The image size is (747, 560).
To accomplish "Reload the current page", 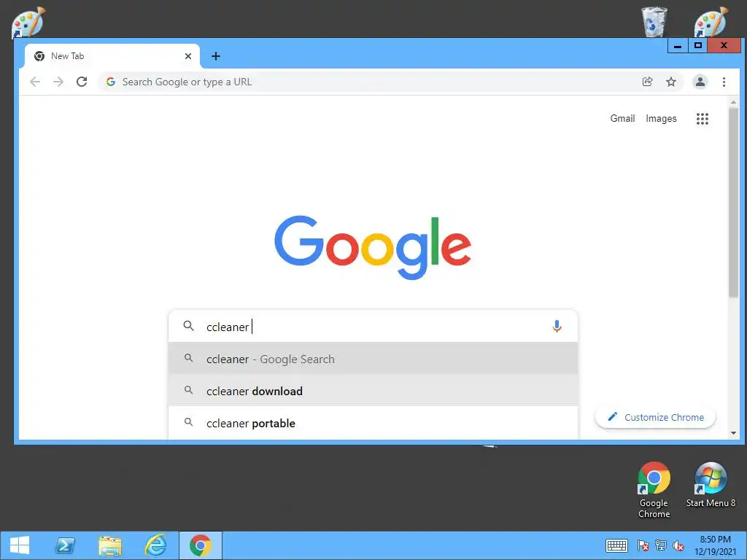I will (82, 82).
